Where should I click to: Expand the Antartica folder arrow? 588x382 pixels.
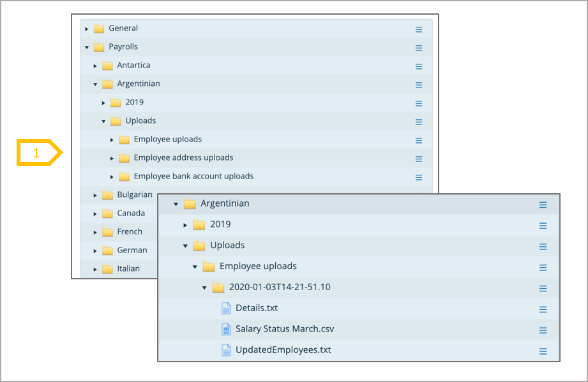pyautogui.click(x=95, y=66)
